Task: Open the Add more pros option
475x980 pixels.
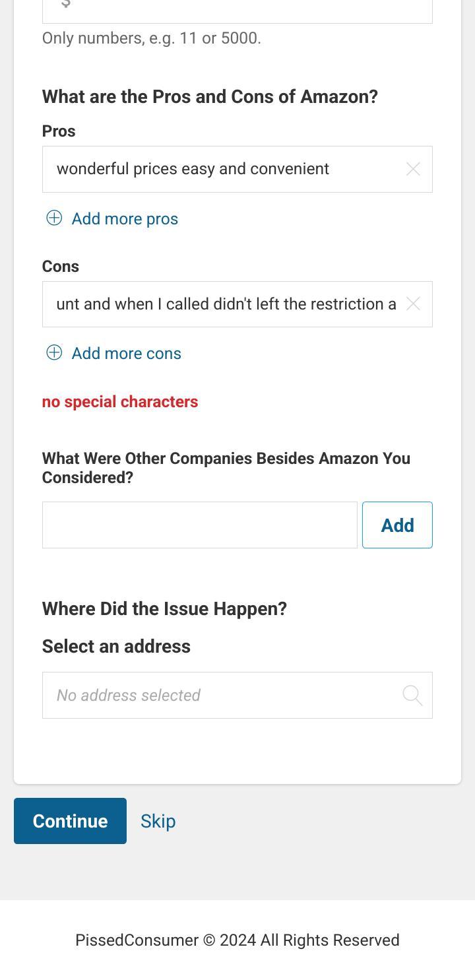Action: (x=125, y=218)
